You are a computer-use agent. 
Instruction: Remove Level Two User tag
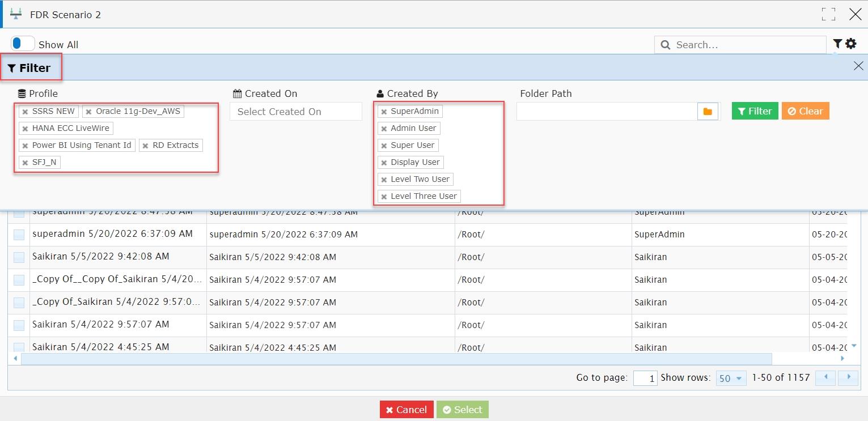coord(384,180)
